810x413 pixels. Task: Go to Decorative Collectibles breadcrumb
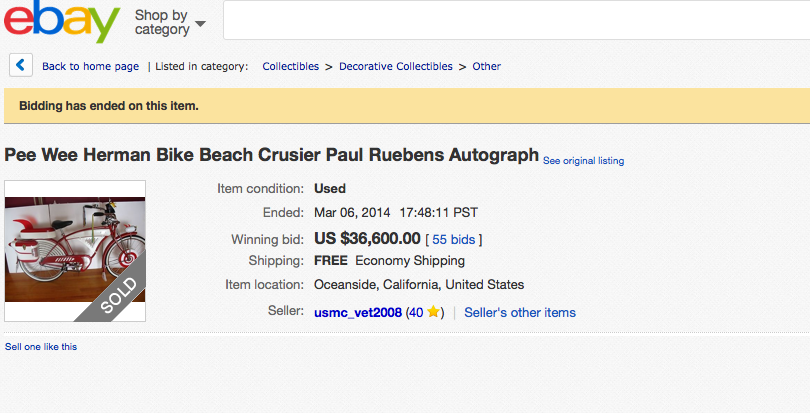click(395, 66)
